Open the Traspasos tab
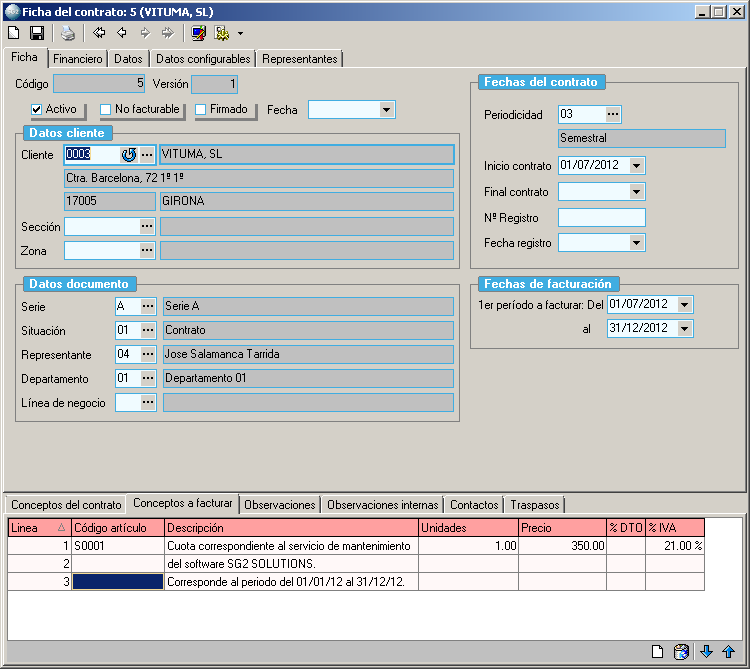This screenshot has width=750, height=669. (x=535, y=505)
